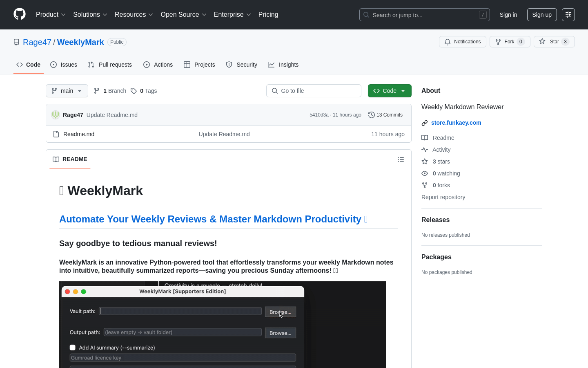Open the green Code dropdown button
Screen dimensions: 588x368
(390, 91)
